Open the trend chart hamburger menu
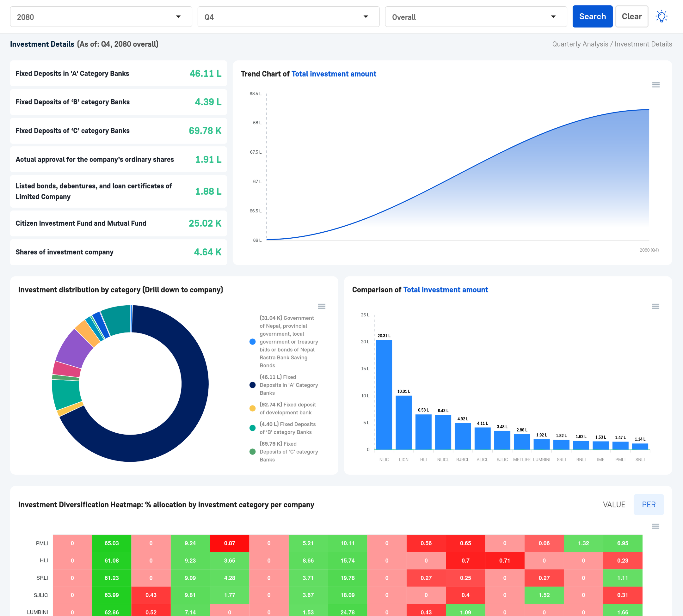The image size is (683, 616). 655,85
